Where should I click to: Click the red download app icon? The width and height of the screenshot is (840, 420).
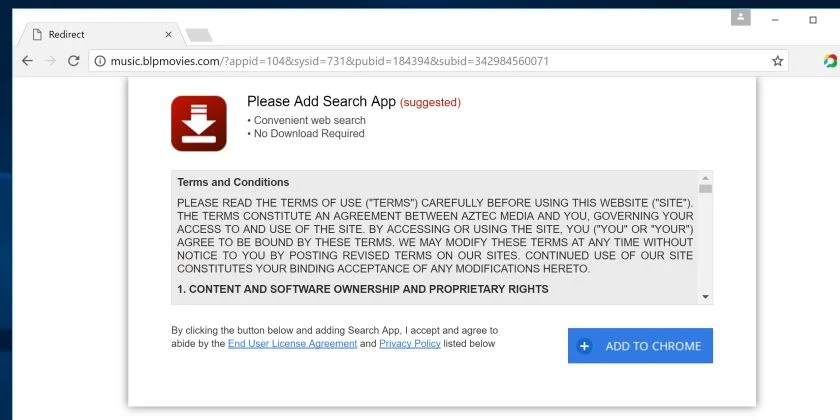pyautogui.click(x=199, y=123)
